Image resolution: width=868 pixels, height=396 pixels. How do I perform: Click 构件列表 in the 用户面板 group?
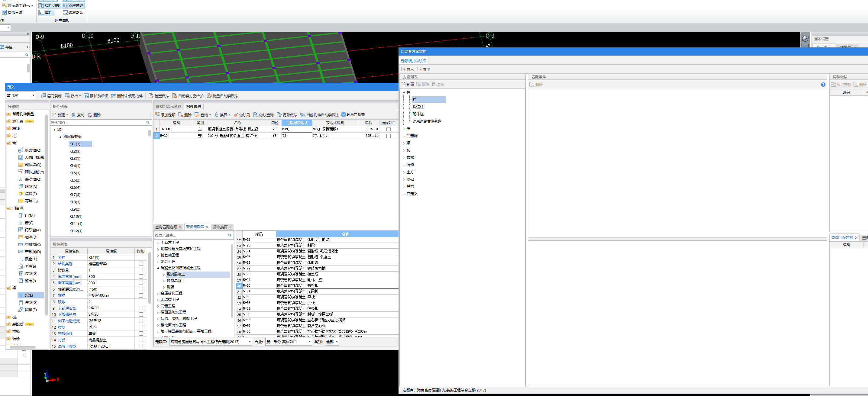tap(49, 5)
